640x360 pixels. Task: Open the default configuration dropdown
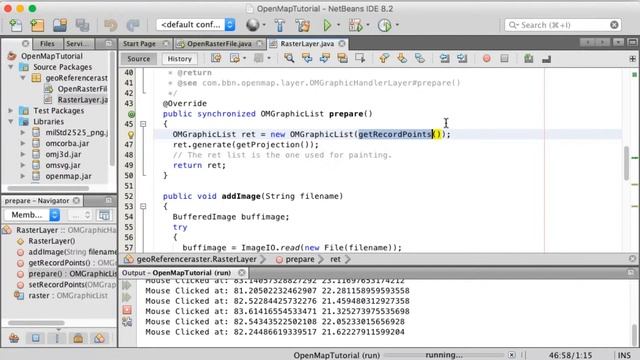click(196, 25)
